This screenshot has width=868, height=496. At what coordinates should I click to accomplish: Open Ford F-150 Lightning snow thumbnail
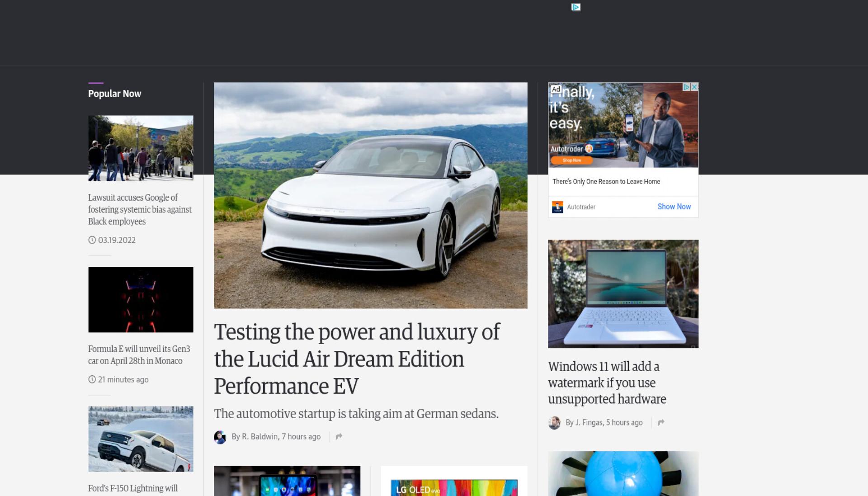pos(141,439)
